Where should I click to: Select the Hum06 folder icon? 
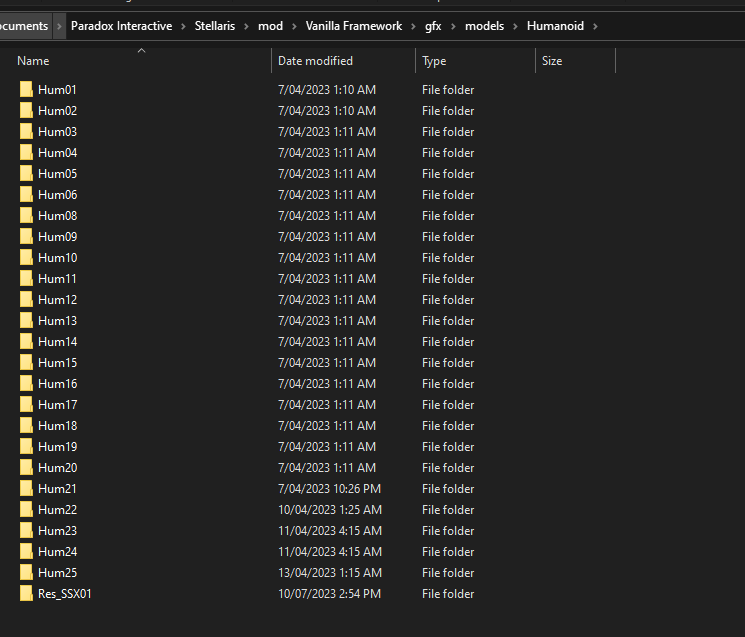coord(26,194)
